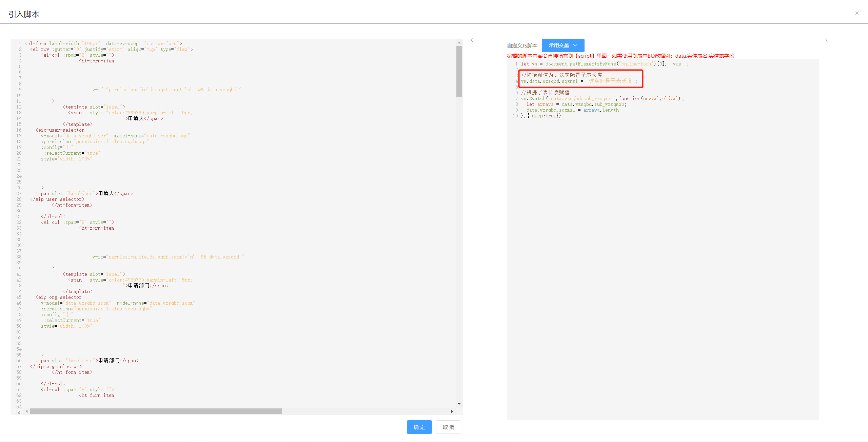
Task: Click the deep:true line in the script
Action: click(542, 116)
